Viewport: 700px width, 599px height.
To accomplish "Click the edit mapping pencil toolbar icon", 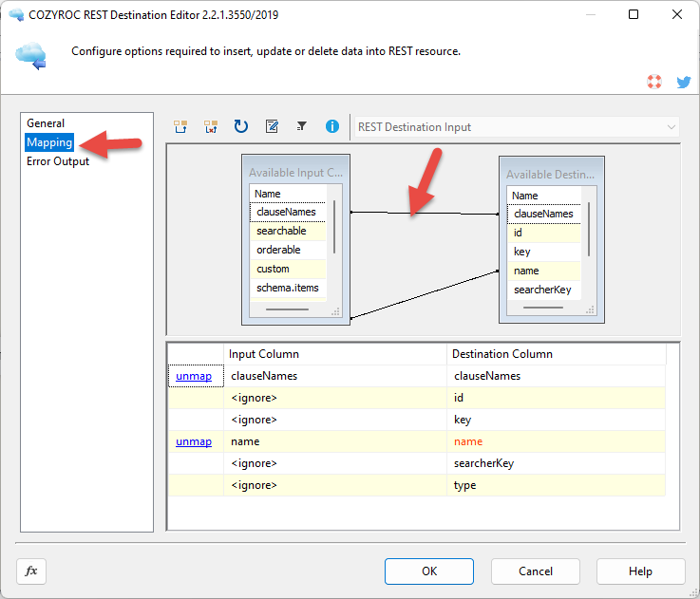I will (x=272, y=127).
